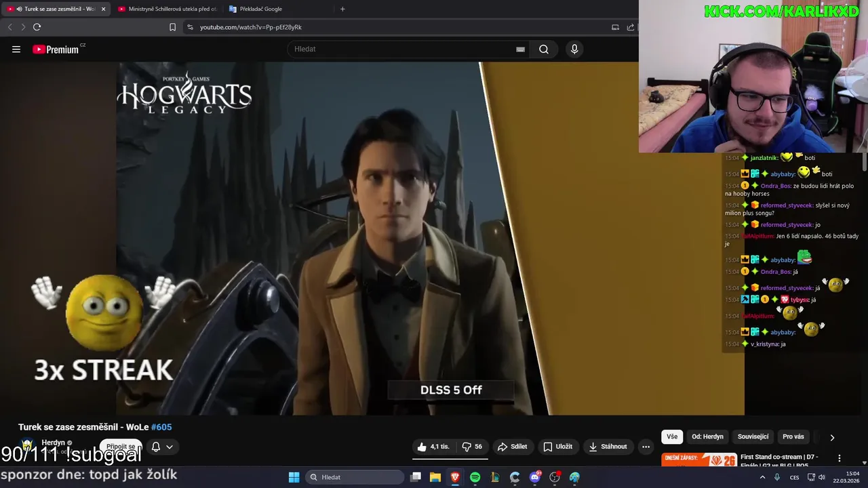
Task: Mute tab via speaker icon on first tab
Action: click(x=18, y=9)
